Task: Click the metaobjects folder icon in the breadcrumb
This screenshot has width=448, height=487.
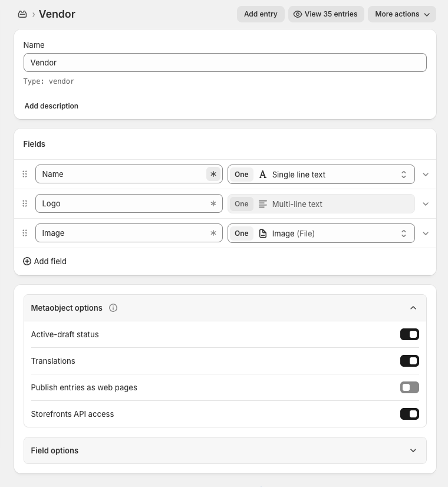Action: 22,14
